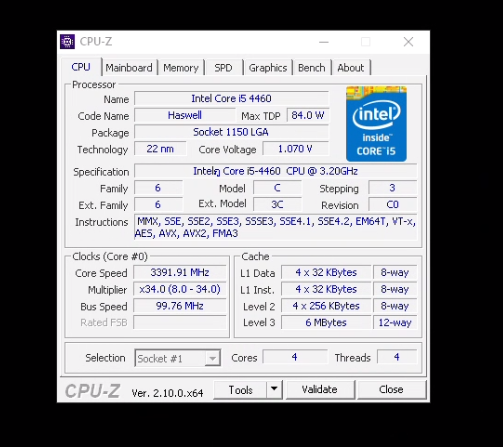Select the CPU tab
Image resolution: width=503 pixels, height=447 pixels.
(81, 67)
